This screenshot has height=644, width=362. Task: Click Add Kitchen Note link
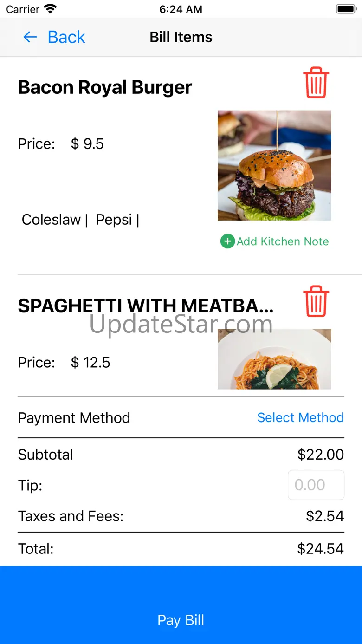coord(283,241)
